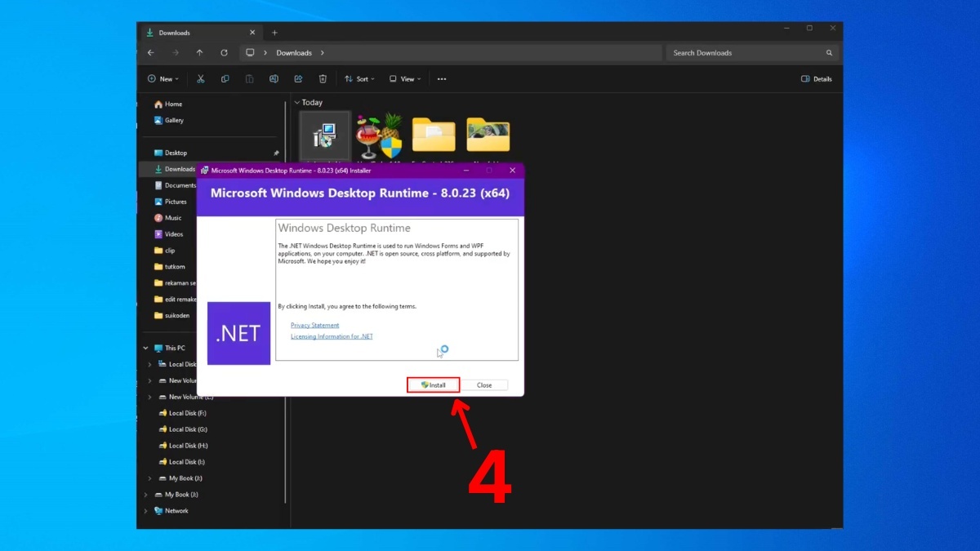Open Documents in the sidebar

175,185
